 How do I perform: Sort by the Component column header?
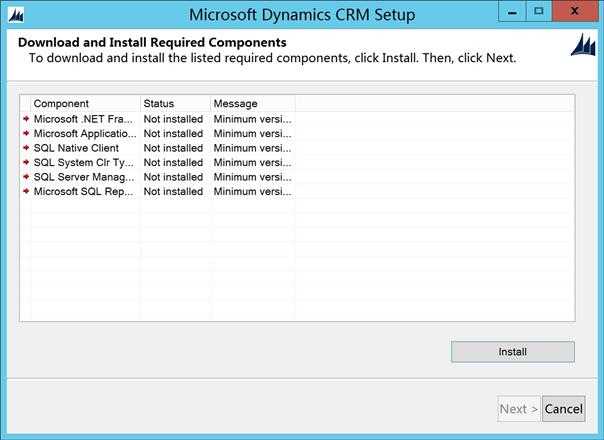pos(86,104)
